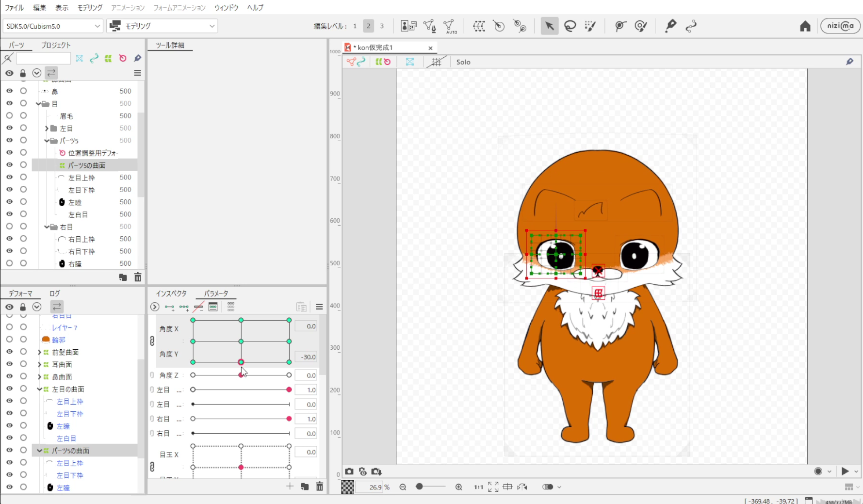
Task: Collapse the 左目の曲面 deformer node
Action: [x=39, y=389]
